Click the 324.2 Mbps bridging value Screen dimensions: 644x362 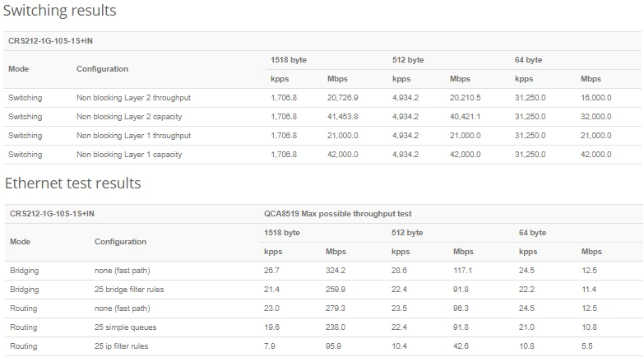coord(336,271)
